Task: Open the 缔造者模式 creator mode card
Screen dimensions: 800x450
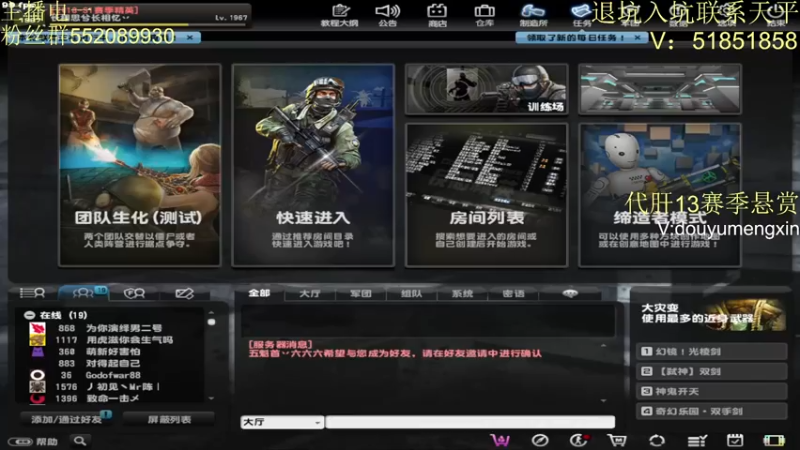Action: click(x=660, y=195)
